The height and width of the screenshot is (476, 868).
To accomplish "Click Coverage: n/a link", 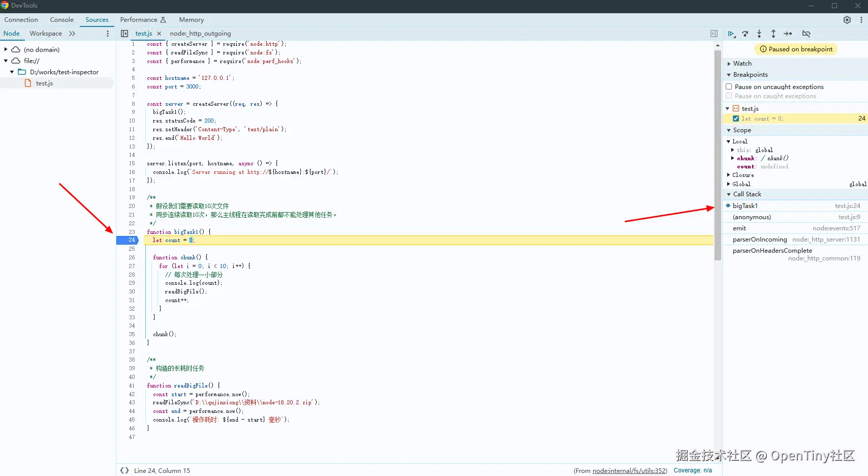I will [693, 470].
